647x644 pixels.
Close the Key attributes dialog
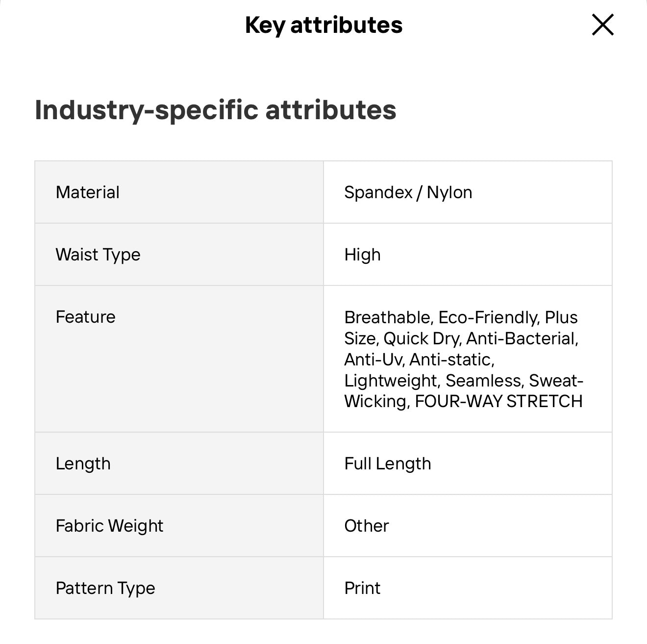click(x=602, y=25)
